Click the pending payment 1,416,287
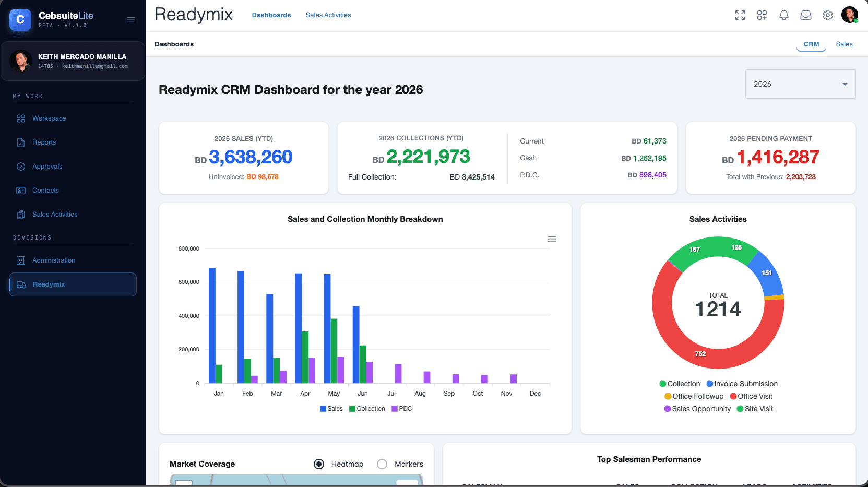Viewport: 868px width, 487px height. pyautogui.click(x=778, y=157)
